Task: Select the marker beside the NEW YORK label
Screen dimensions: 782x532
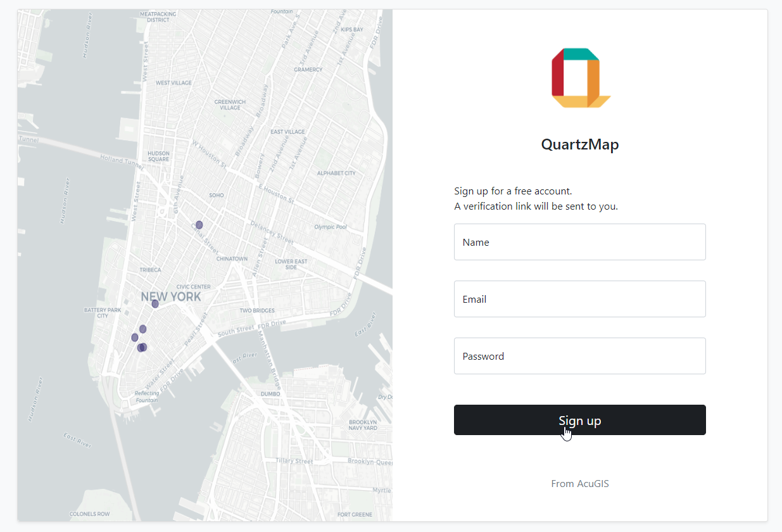Action: 155,304
